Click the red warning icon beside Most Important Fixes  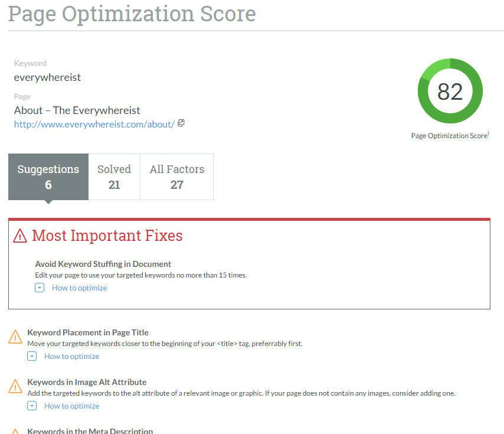(x=20, y=236)
